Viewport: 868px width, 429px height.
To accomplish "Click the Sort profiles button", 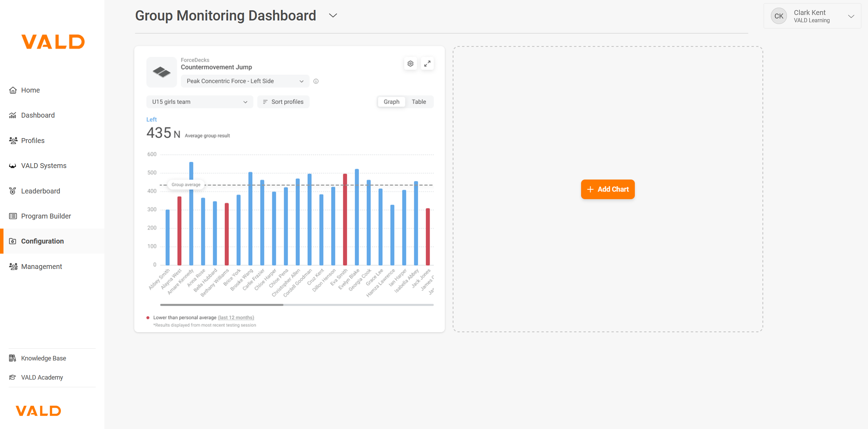I will 283,102.
